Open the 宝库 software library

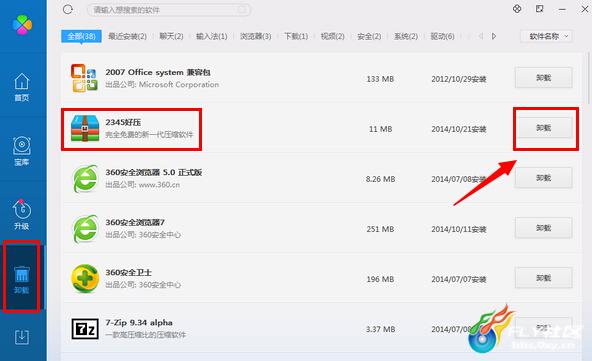coord(22,151)
